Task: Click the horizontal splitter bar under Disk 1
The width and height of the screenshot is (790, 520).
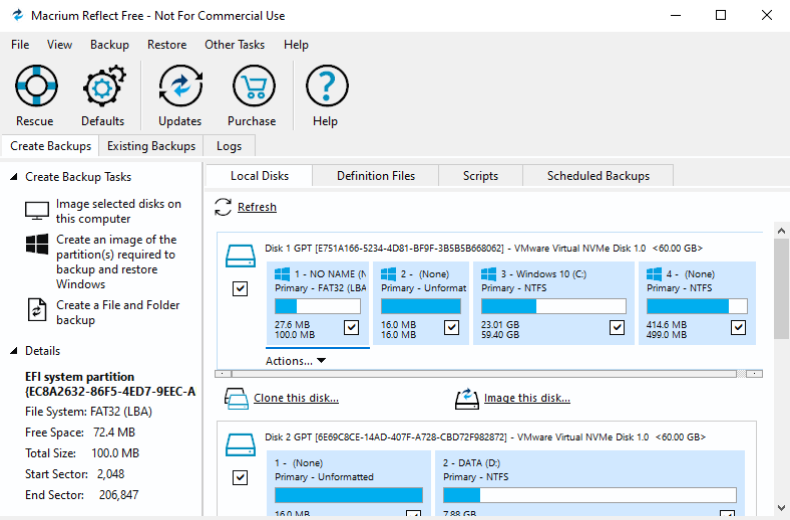Action: pos(490,374)
